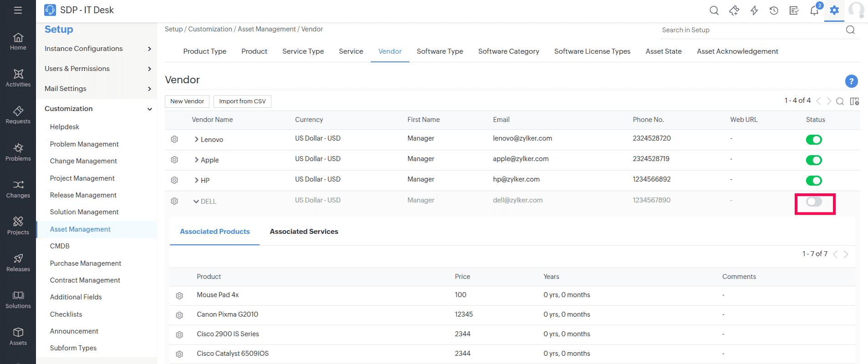The image size is (868, 364).
Task: Click Import from CSV button
Action: [242, 101]
